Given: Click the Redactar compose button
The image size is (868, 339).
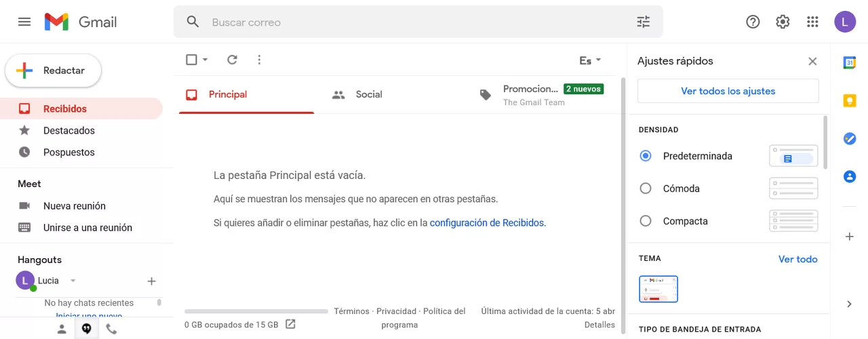Looking at the screenshot, I should [54, 71].
